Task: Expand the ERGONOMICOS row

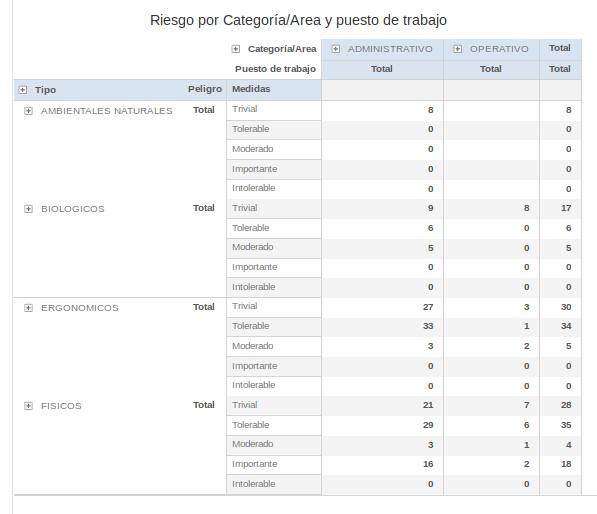Action: pyautogui.click(x=29, y=308)
